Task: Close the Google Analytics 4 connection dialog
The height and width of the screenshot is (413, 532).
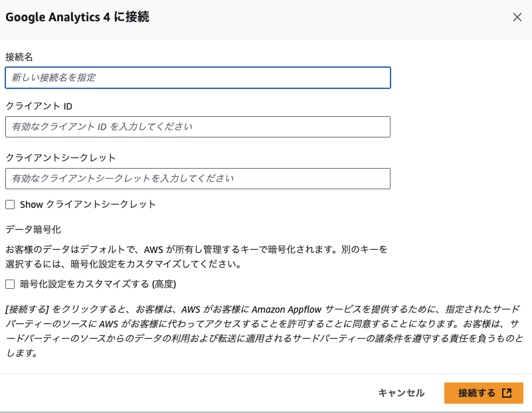Action: (517, 17)
